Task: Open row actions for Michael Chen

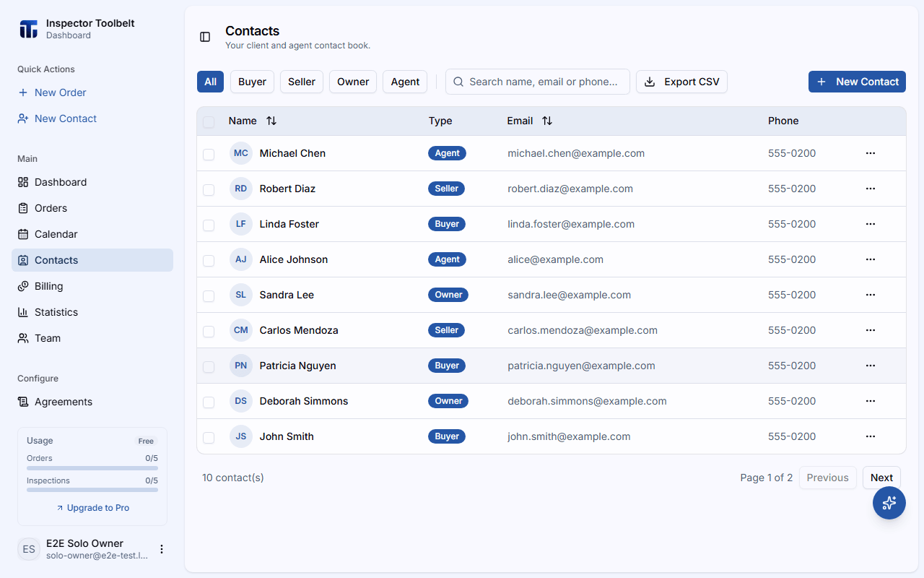Action: tap(871, 153)
